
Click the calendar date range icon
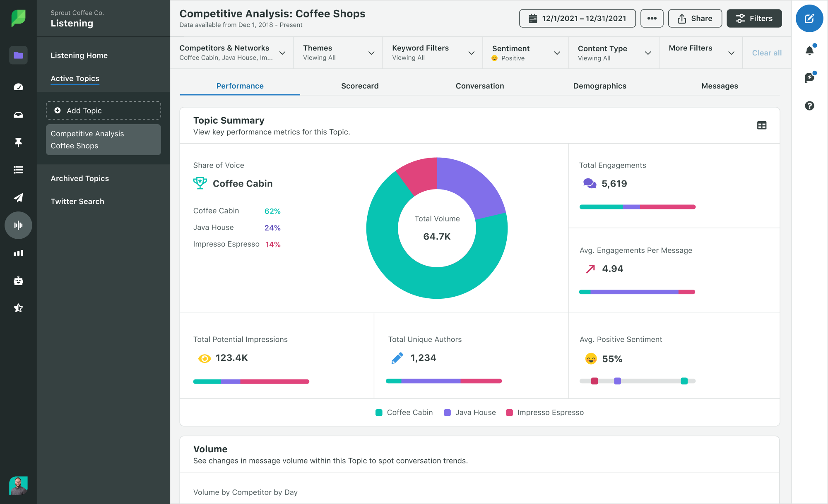click(532, 18)
